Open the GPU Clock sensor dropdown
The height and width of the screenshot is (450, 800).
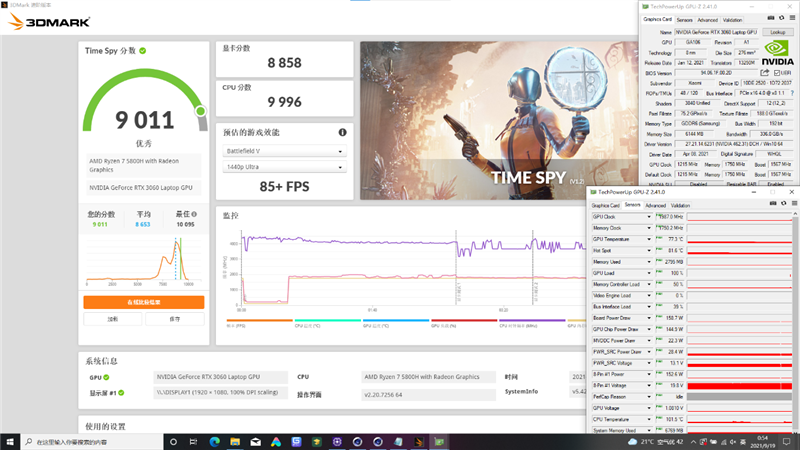(649, 217)
